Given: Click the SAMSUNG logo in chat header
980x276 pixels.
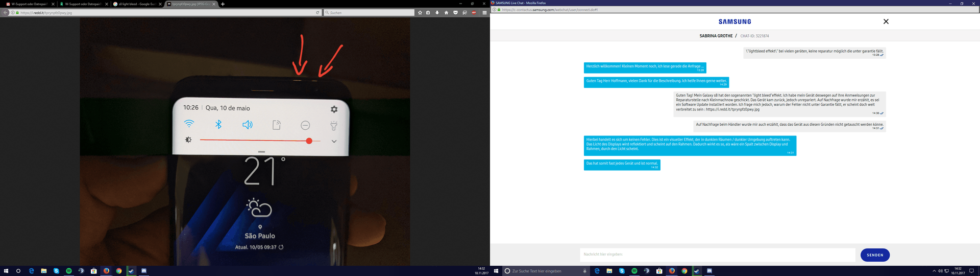Looking at the screenshot, I should 734,21.
